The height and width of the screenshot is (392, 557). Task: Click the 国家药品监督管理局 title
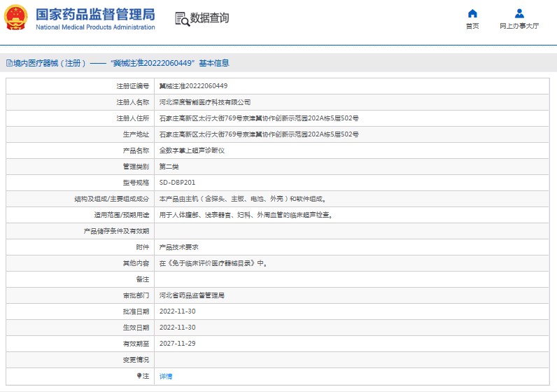(x=95, y=15)
